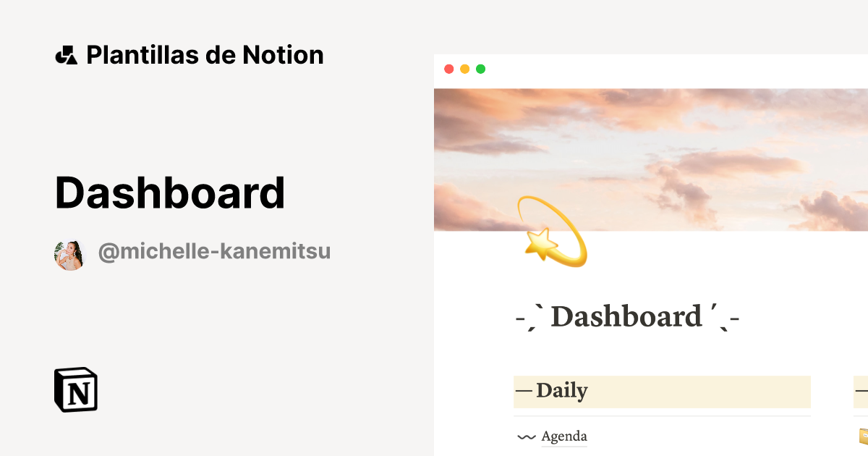Click the serif Dashboard page title
Viewport: 868px width, 456px height.
[627, 317]
